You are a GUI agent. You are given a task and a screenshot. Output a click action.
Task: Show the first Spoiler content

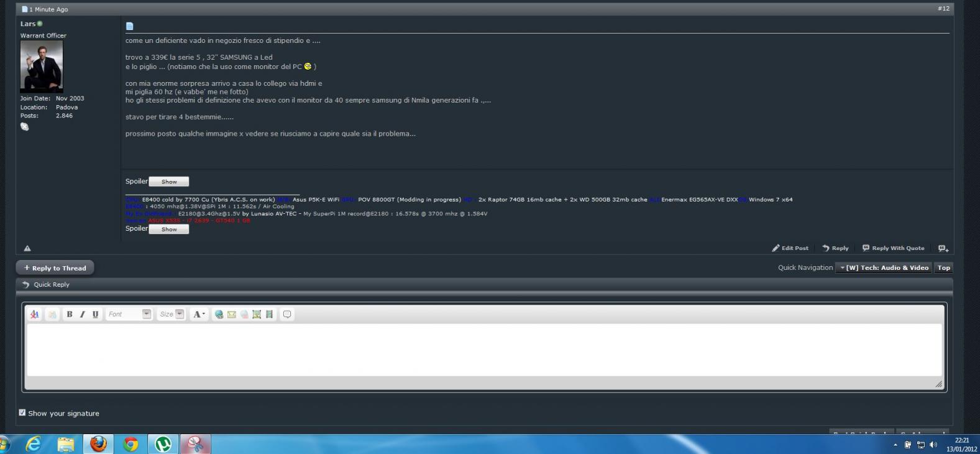point(169,182)
